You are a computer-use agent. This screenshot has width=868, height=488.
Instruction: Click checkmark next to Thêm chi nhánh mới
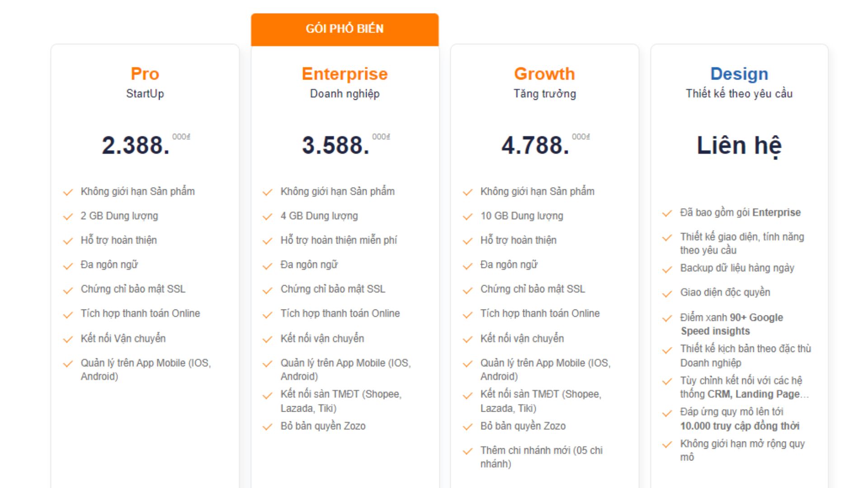pos(467,451)
